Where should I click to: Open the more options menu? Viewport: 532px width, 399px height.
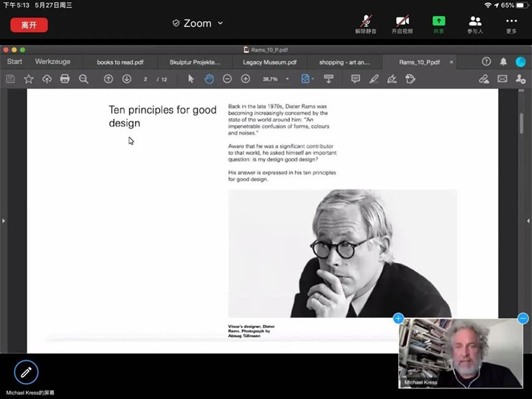(511, 23)
